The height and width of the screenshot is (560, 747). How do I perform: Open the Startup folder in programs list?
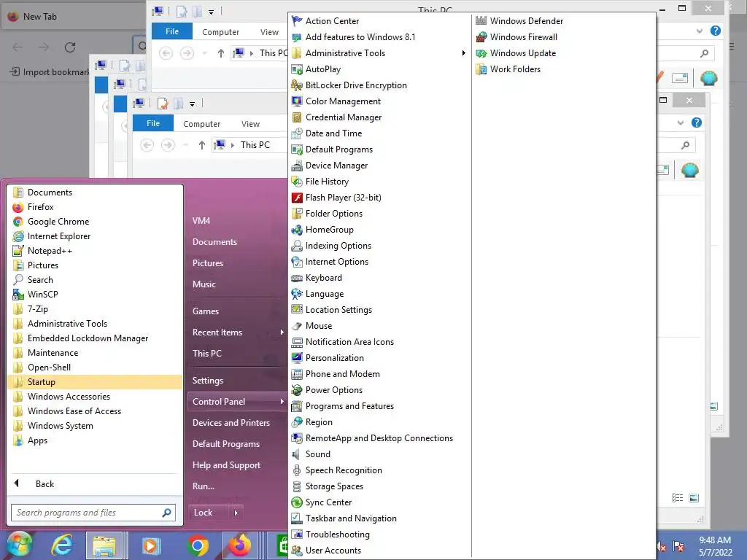pos(95,382)
